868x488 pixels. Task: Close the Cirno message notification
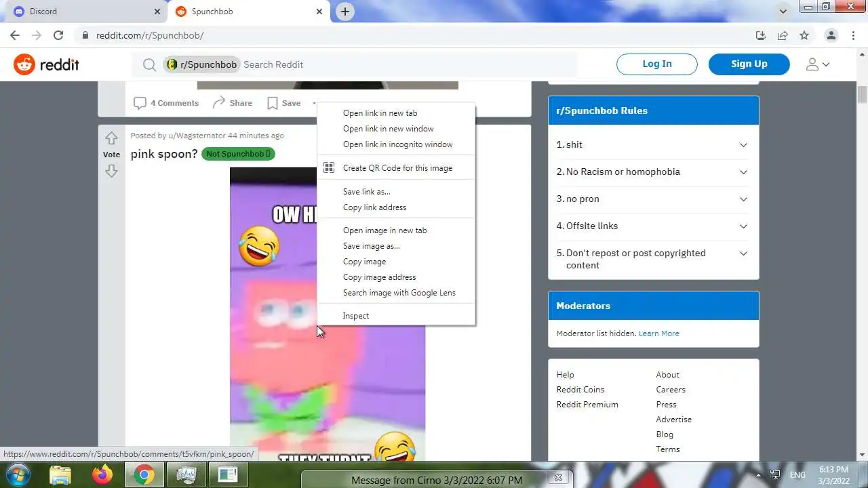click(558, 477)
